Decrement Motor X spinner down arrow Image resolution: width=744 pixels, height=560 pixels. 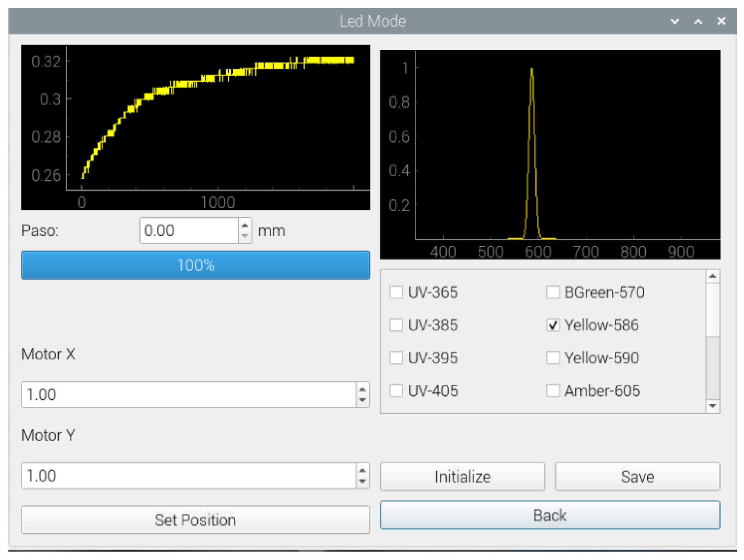point(362,400)
